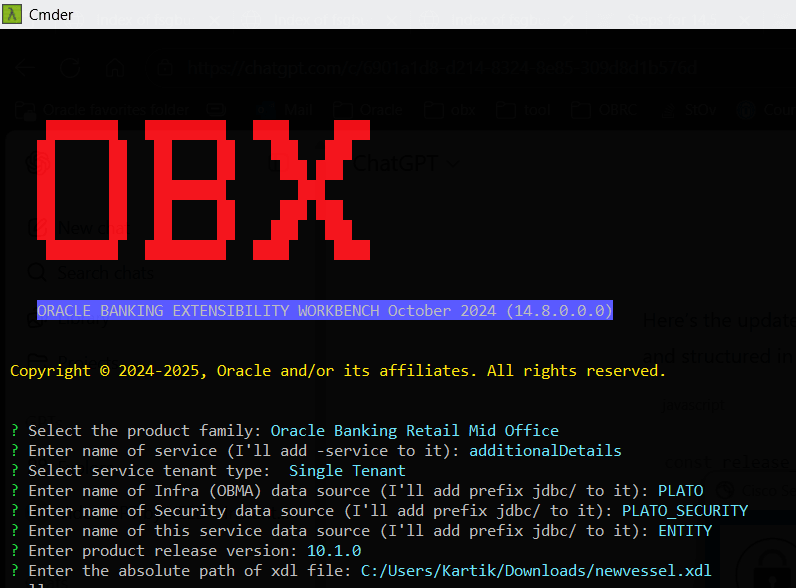Click 'Search chats' in background ChatGPT sidebar

91,273
